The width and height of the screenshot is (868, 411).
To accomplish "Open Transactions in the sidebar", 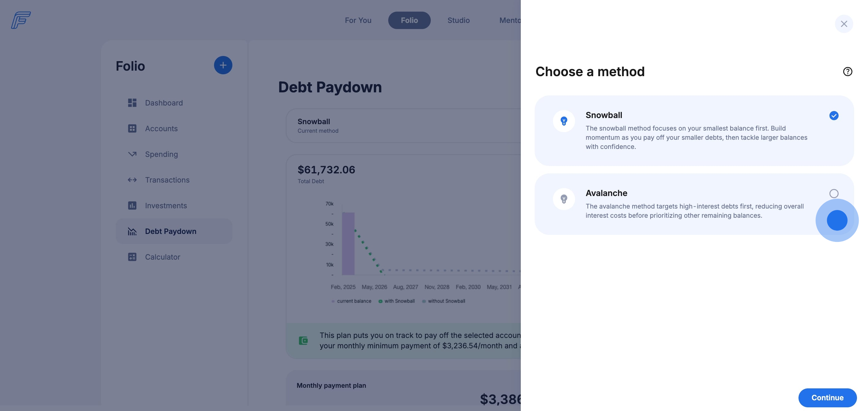I will tap(167, 180).
